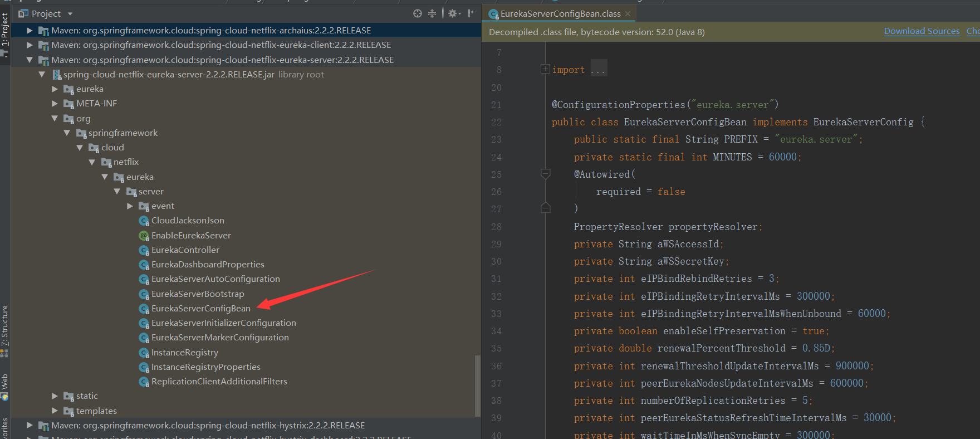Screen dimensions: 980x439
Task: Click the locate/scroll-from-source target icon
Action: click(418, 13)
